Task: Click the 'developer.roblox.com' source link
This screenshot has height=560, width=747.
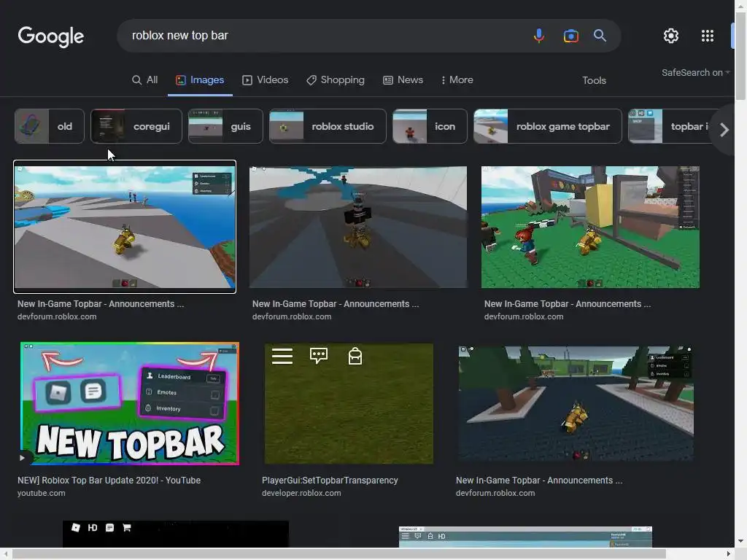Action: pos(301,494)
